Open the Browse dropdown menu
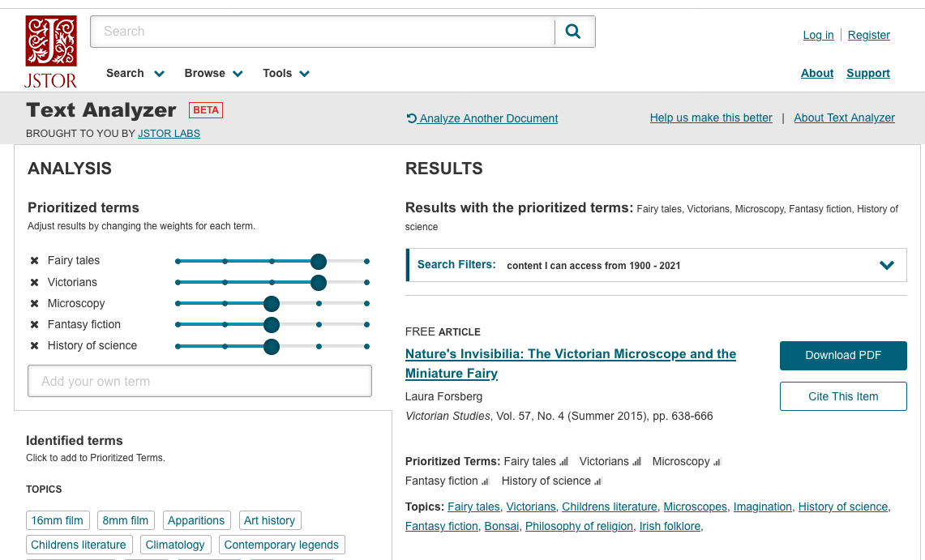925x560 pixels. click(x=213, y=74)
